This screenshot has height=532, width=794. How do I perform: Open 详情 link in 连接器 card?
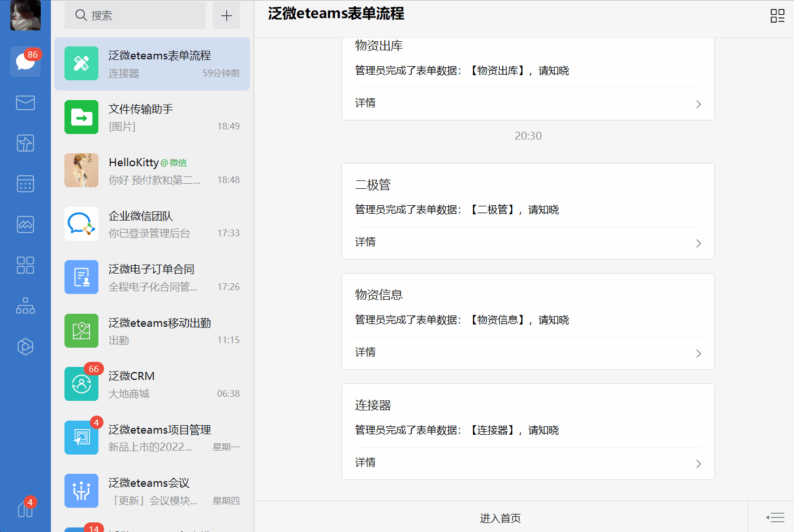click(365, 462)
